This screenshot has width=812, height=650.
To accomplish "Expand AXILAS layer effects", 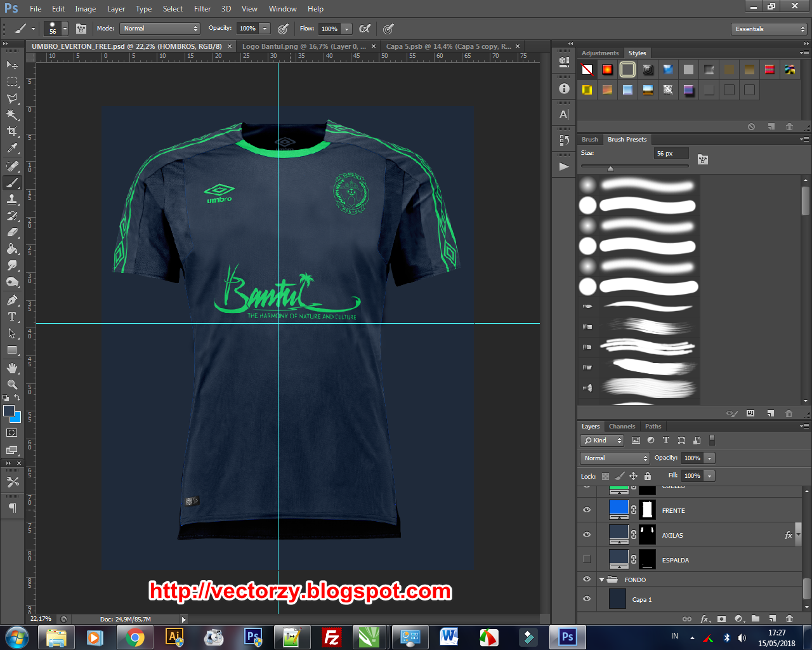I will click(x=799, y=535).
